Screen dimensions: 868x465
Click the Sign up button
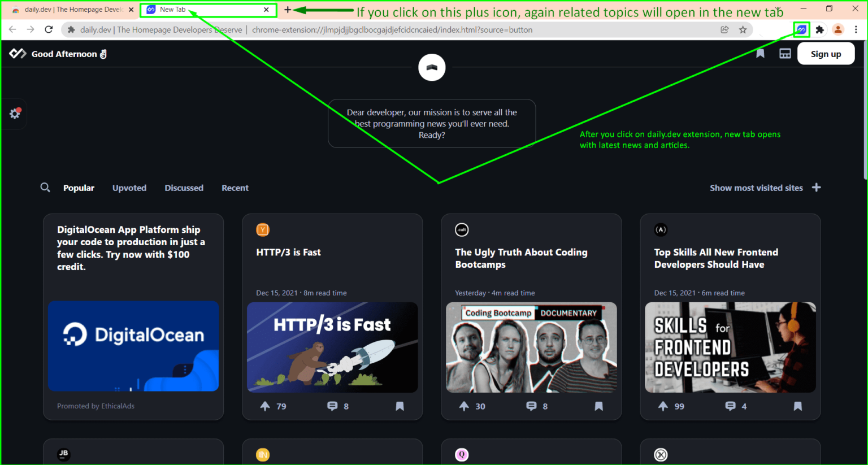(x=826, y=53)
